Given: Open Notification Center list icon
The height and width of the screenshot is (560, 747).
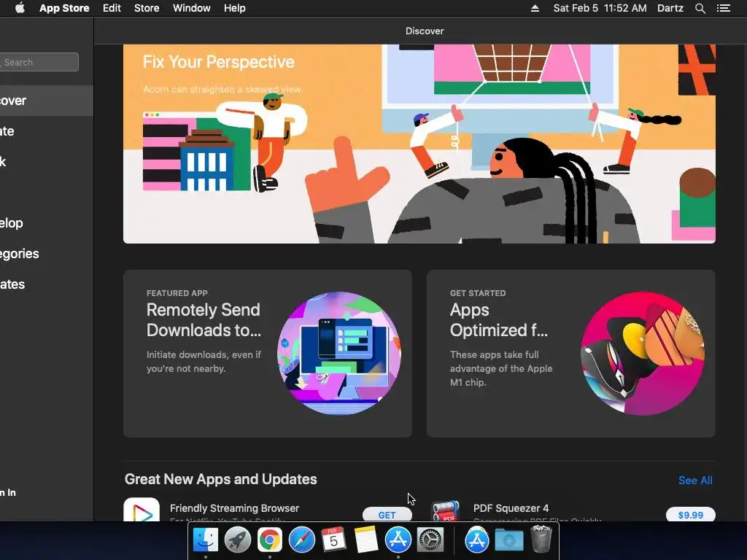Looking at the screenshot, I should click(x=724, y=8).
